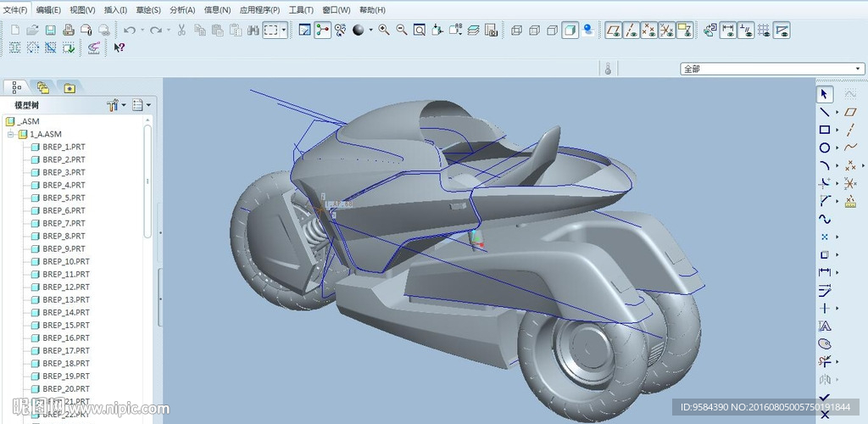Select the sketch Rectangle tool
The width and height of the screenshot is (868, 424).
tap(824, 130)
